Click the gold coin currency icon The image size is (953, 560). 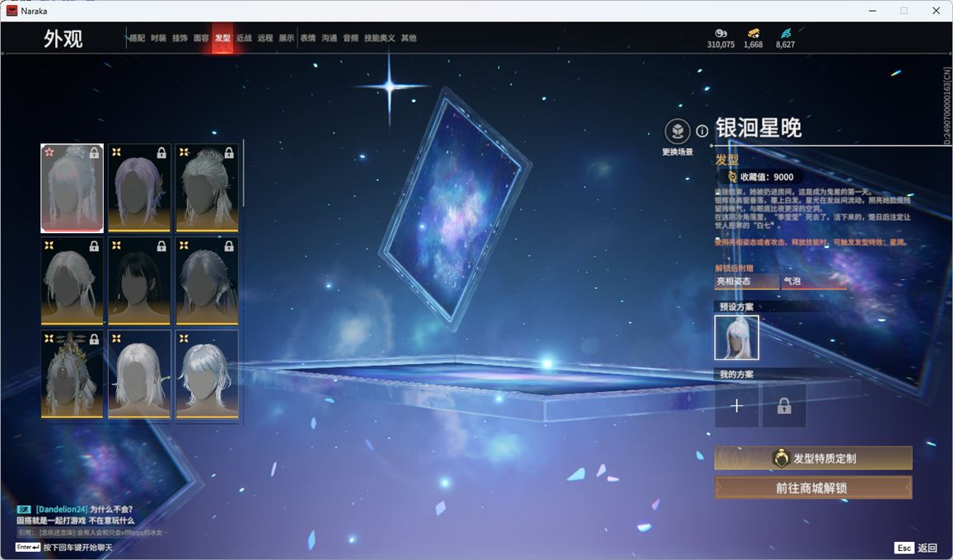click(721, 33)
